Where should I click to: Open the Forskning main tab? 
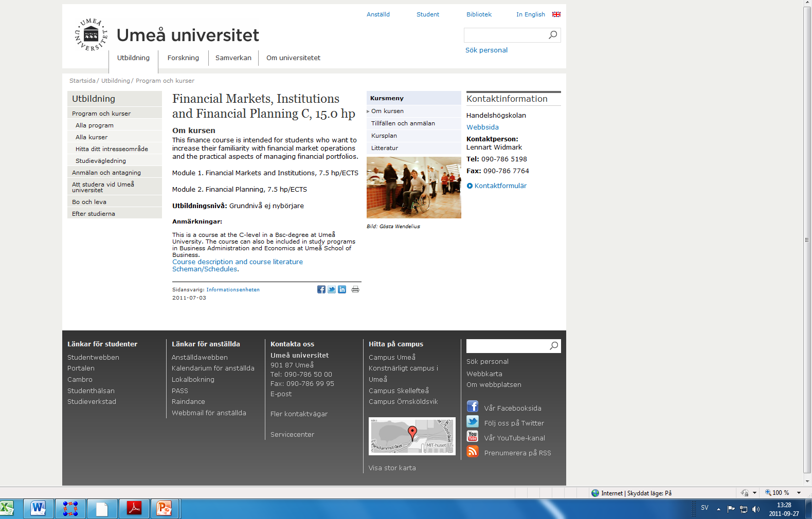183,58
